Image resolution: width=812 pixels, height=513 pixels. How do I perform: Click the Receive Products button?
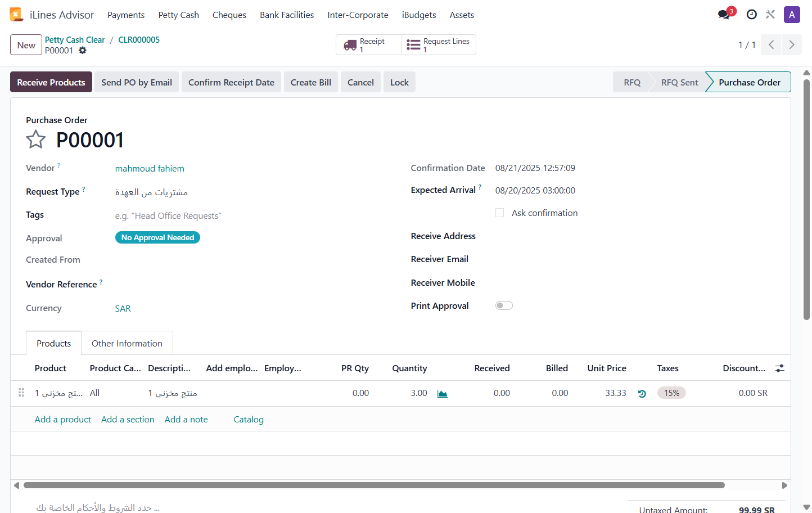[x=51, y=82]
